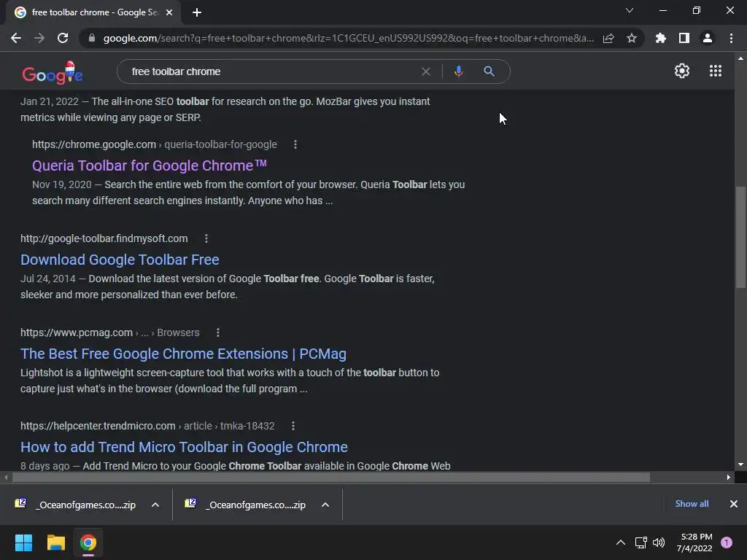View site information padlock icon
Viewport: 747px width, 560px height.
coord(92,38)
